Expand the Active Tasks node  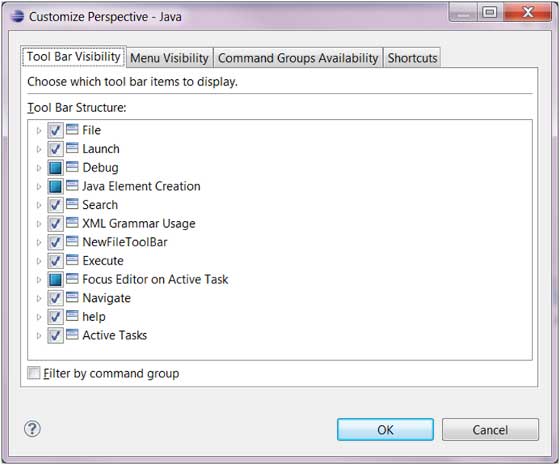click(39, 336)
